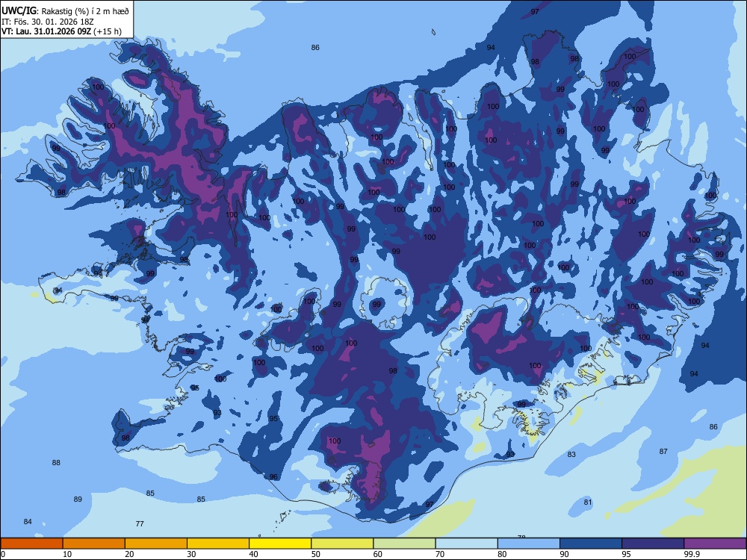Select the 80–90 light blue legend swatch
The width and height of the screenshot is (747, 560).
click(x=529, y=544)
